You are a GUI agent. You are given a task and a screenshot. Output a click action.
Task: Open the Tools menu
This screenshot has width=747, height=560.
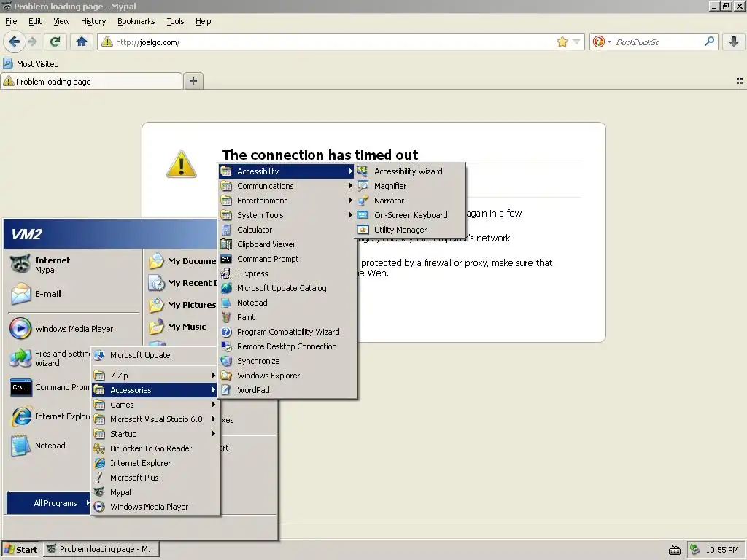(x=175, y=21)
